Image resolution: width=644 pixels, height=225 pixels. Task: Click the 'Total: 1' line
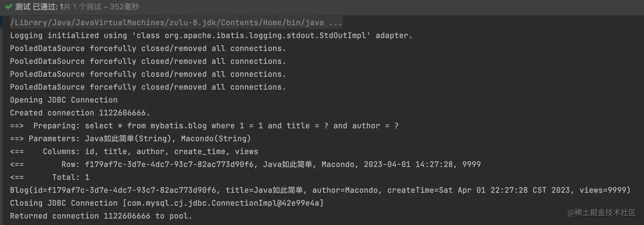[x=70, y=177]
